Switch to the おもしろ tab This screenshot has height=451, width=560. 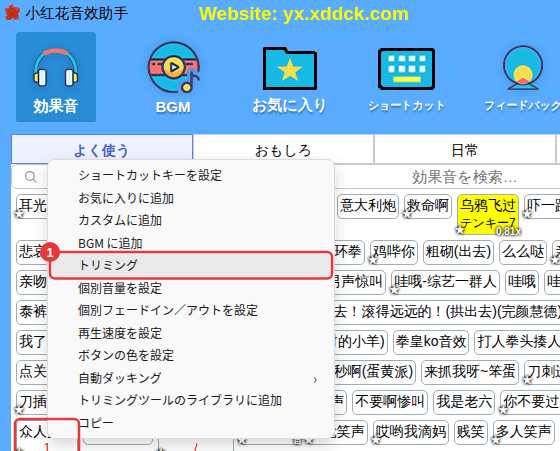283,150
